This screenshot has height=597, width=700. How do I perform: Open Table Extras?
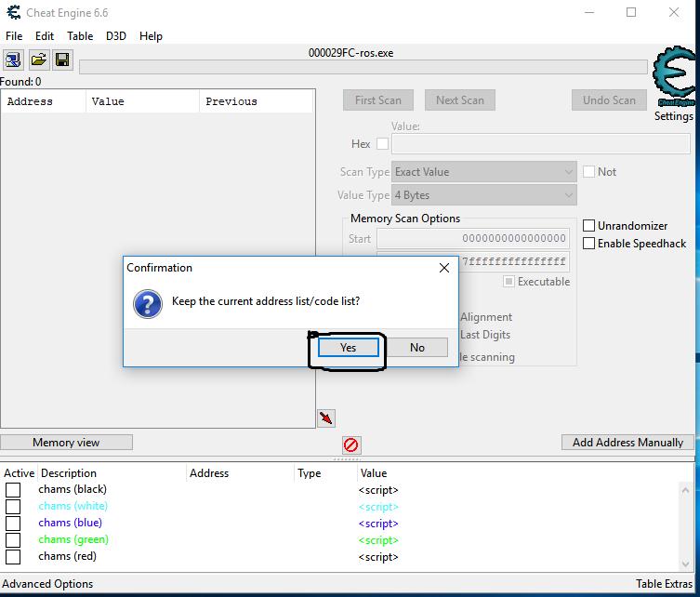point(664,584)
